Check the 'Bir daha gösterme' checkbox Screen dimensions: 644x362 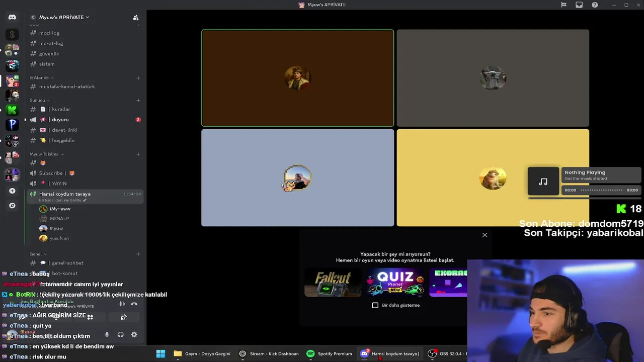[375, 305]
